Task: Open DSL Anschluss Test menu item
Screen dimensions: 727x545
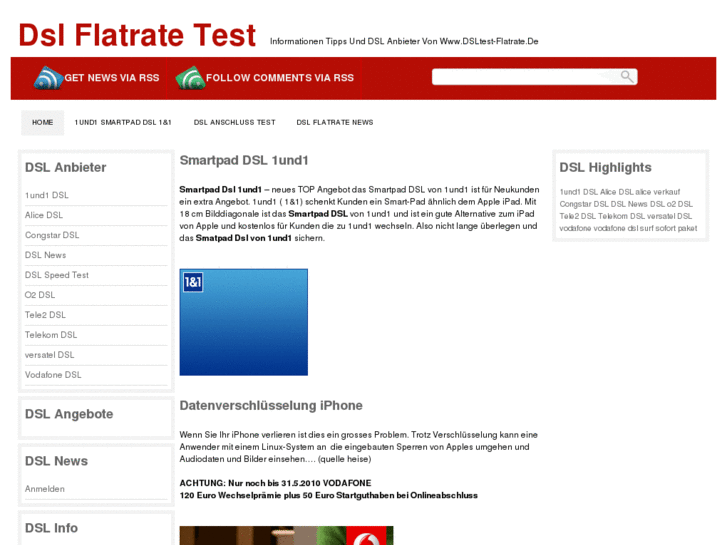Action: [235, 122]
